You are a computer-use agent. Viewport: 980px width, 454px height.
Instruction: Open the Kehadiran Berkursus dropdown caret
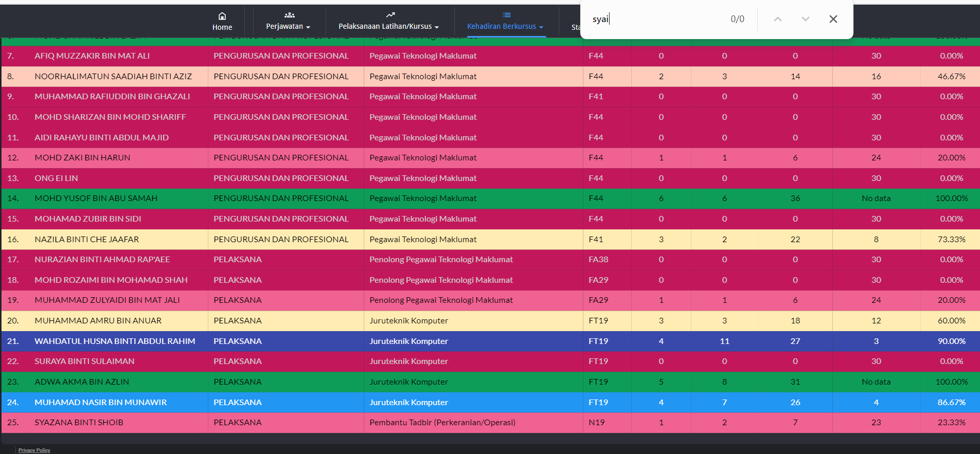point(541,27)
